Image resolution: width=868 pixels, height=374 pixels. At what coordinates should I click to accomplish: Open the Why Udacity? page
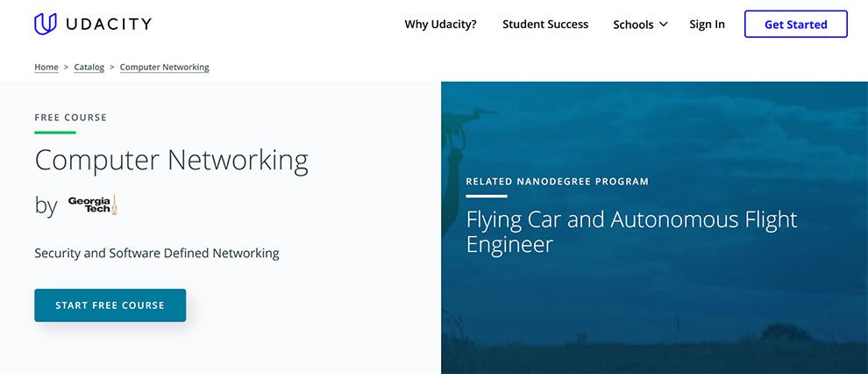(x=441, y=25)
